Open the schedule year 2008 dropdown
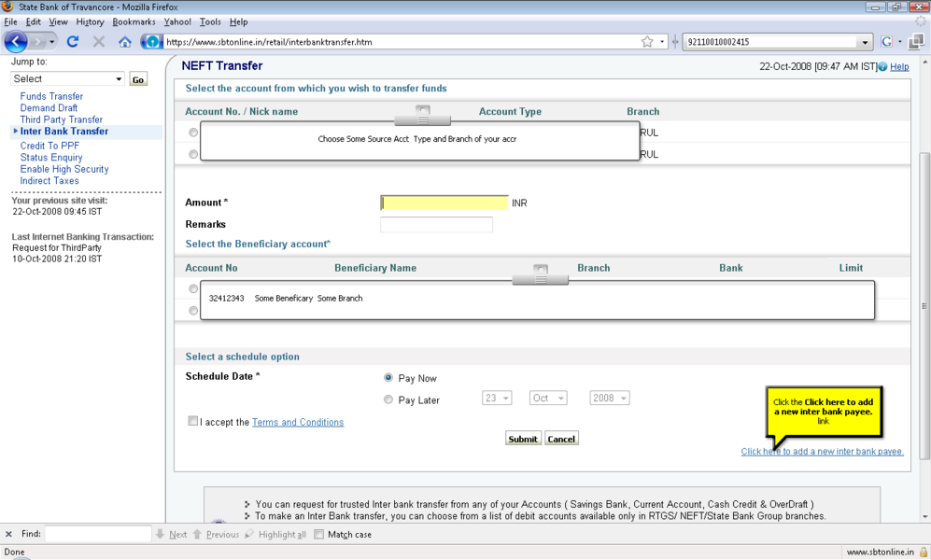The height and width of the screenshot is (560, 931). pyautogui.click(x=609, y=399)
